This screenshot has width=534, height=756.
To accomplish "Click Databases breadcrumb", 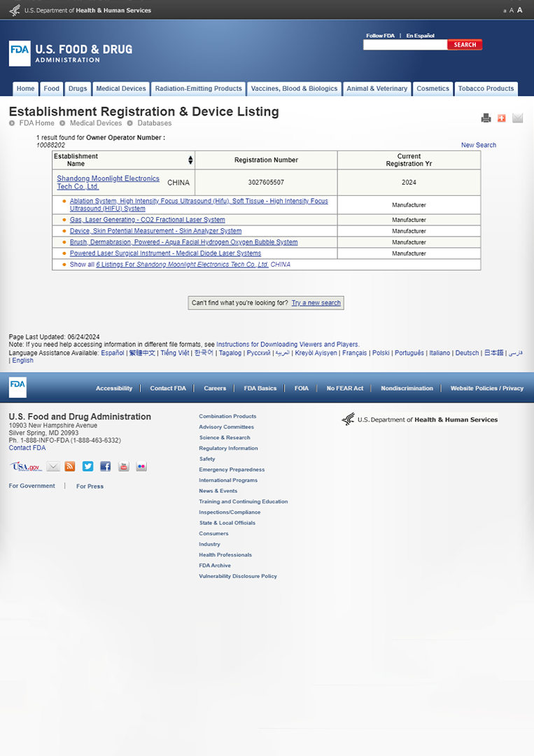I will [154, 123].
